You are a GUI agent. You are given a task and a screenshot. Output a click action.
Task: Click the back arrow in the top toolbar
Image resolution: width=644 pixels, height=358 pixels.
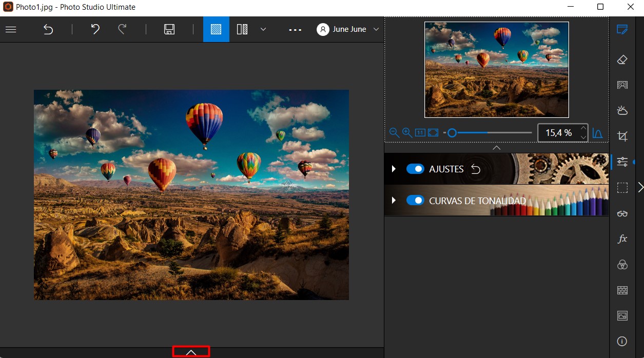pos(48,30)
